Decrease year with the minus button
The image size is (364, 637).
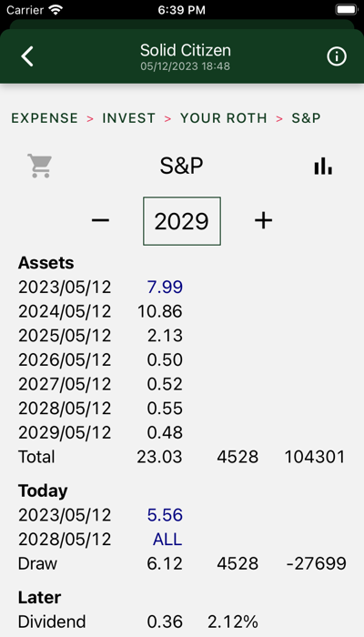100,220
